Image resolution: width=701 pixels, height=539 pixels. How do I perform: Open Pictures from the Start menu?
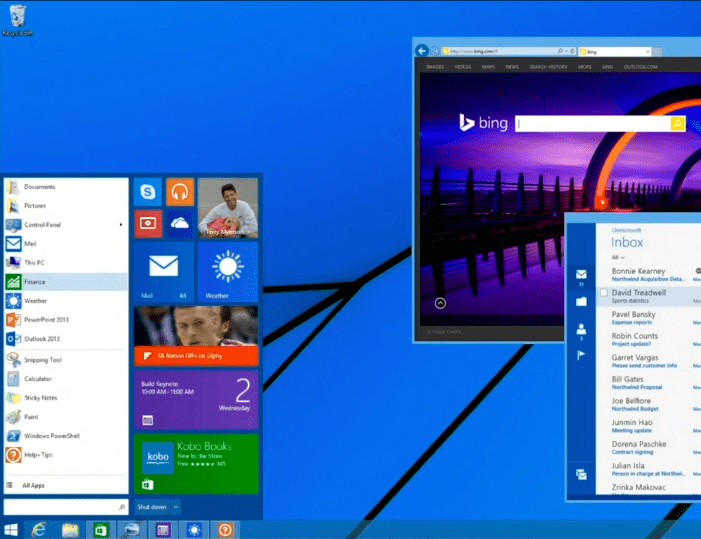tap(66, 206)
